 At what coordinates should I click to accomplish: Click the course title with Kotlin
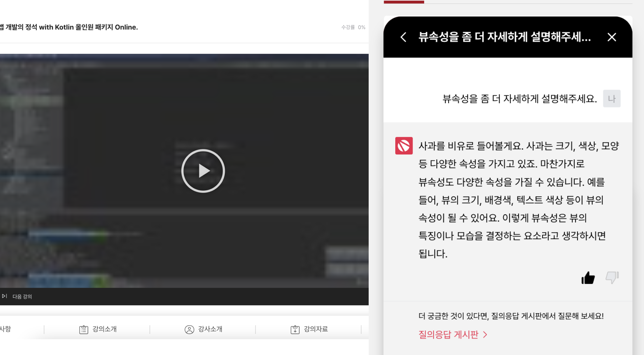click(x=69, y=27)
